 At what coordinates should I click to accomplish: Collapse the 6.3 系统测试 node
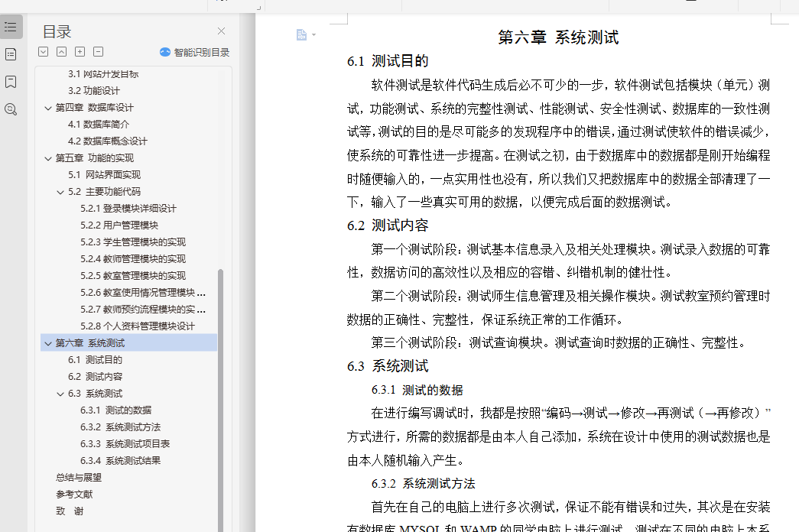click(60, 394)
